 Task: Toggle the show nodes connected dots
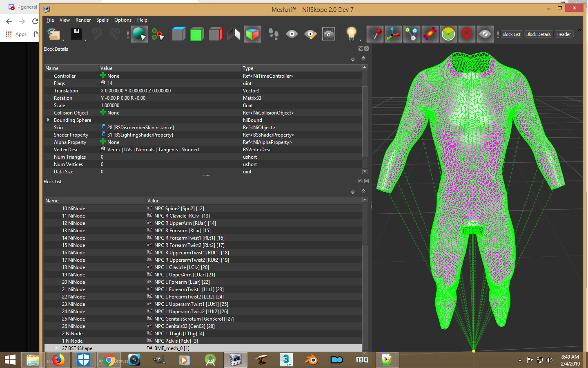[412, 34]
